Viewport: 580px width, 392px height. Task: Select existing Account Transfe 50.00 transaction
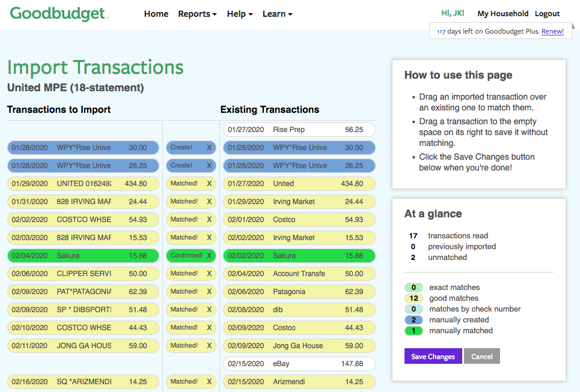tap(299, 273)
